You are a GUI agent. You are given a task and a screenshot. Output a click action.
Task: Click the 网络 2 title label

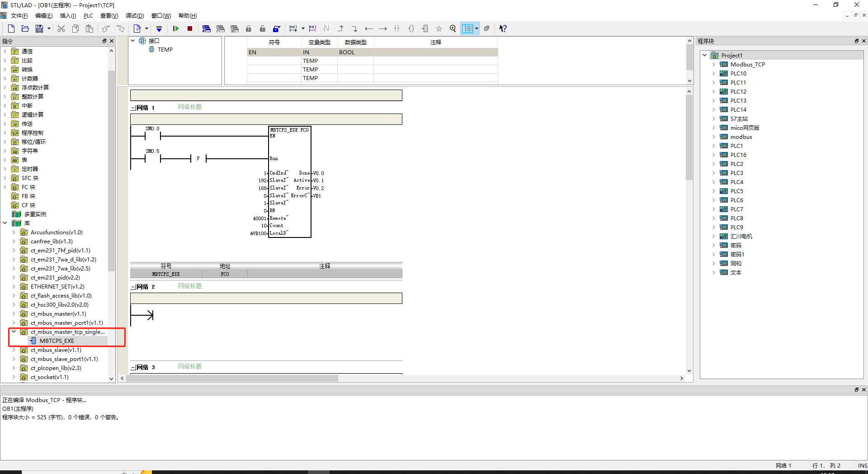click(x=146, y=287)
